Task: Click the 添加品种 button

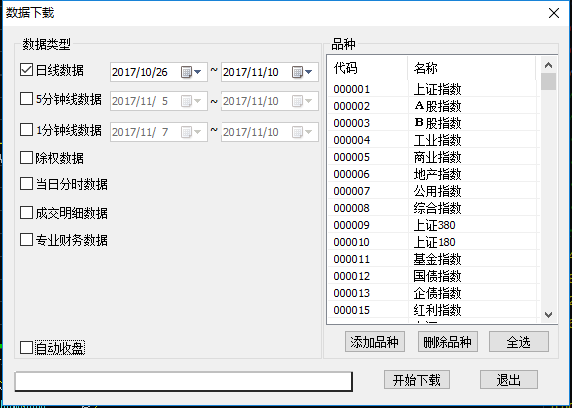Action: coord(375,342)
